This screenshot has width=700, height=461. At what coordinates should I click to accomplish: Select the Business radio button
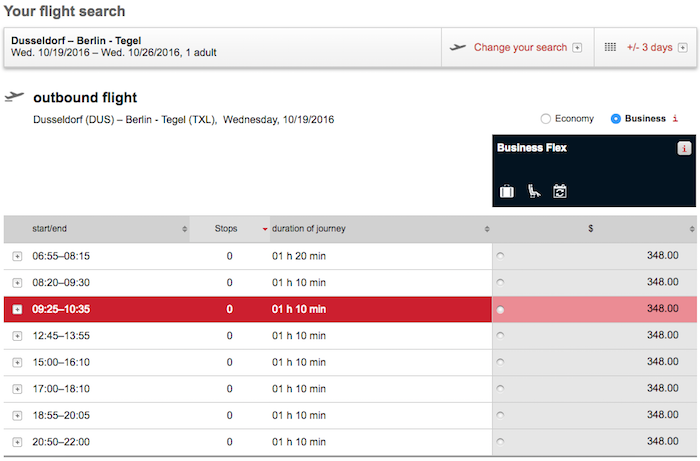(x=616, y=119)
